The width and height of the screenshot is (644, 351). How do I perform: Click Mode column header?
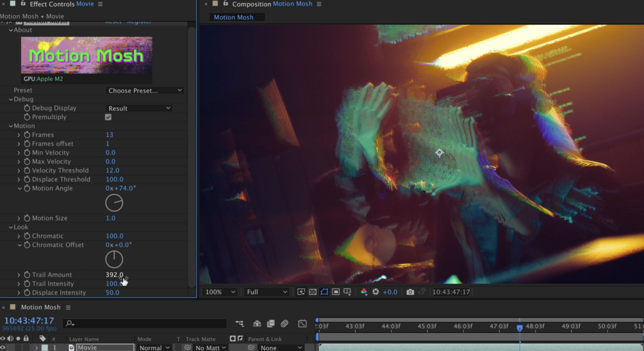click(145, 339)
